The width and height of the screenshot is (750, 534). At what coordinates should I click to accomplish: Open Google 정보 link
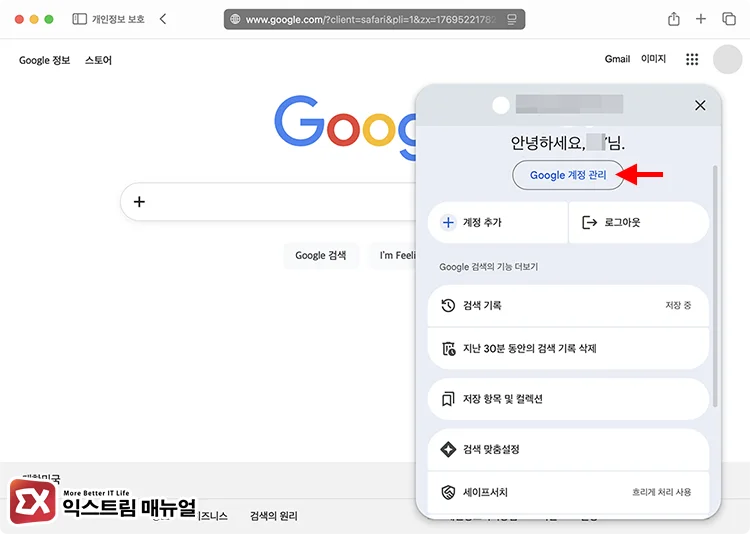[44, 60]
